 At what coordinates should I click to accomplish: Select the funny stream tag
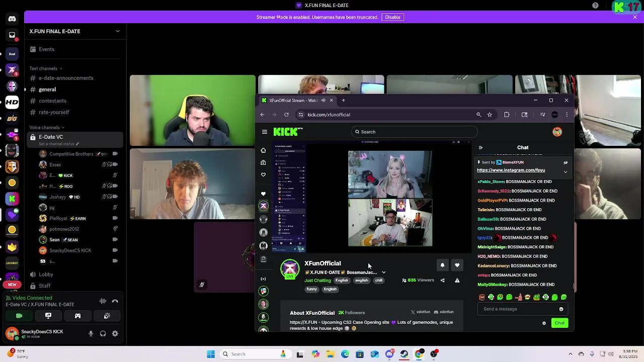point(312,289)
